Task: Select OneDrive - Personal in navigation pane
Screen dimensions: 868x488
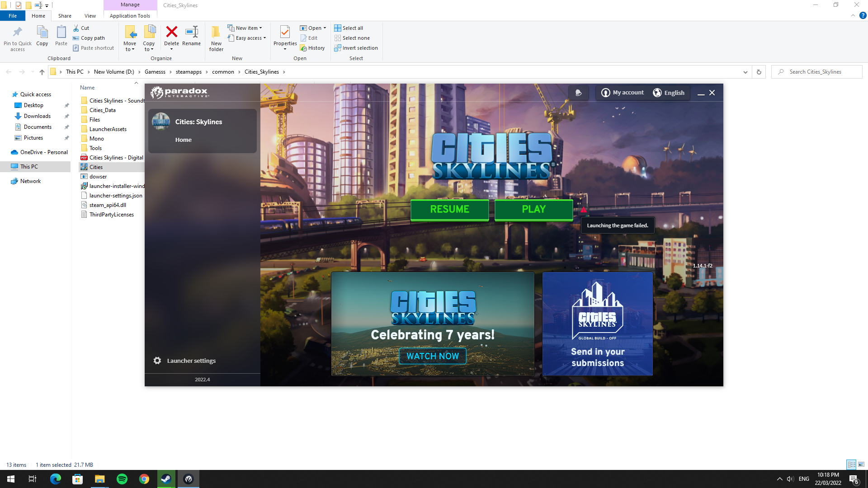Action: [44, 152]
